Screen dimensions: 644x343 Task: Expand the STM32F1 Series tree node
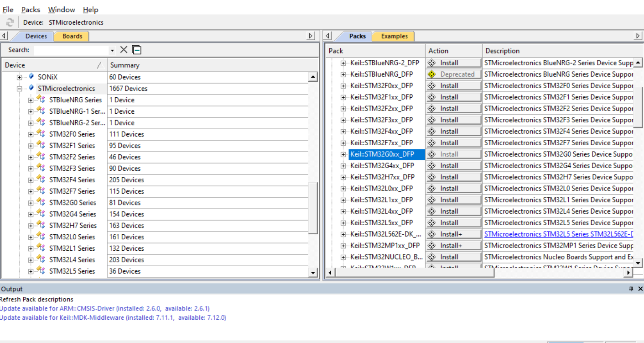[31, 146]
